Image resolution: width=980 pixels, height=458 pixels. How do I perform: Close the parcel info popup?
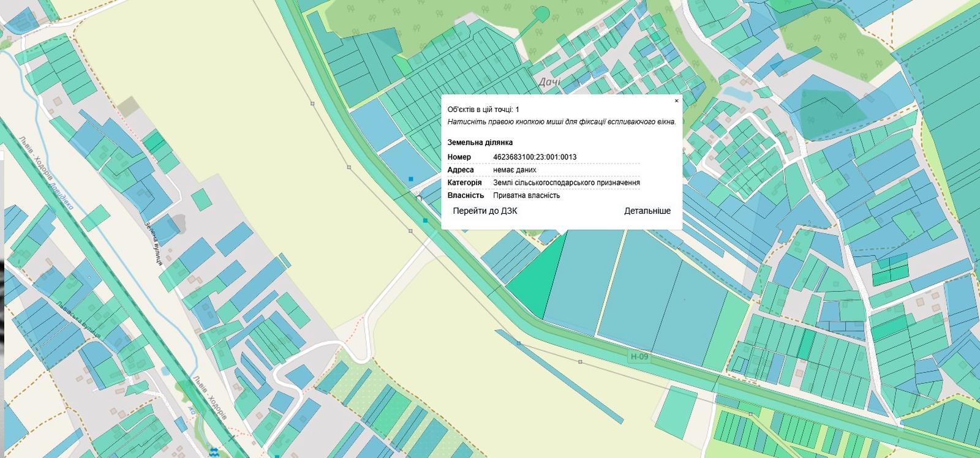pos(676,101)
